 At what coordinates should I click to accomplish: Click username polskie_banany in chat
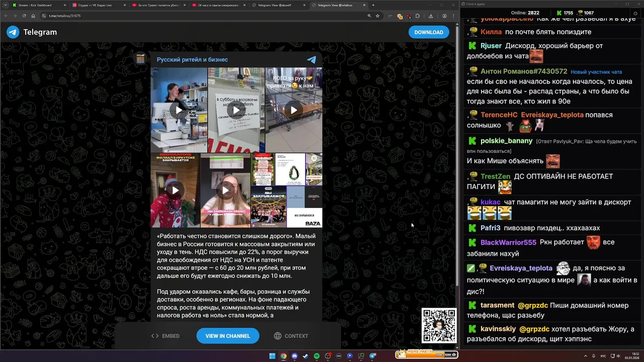pyautogui.click(x=506, y=141)
